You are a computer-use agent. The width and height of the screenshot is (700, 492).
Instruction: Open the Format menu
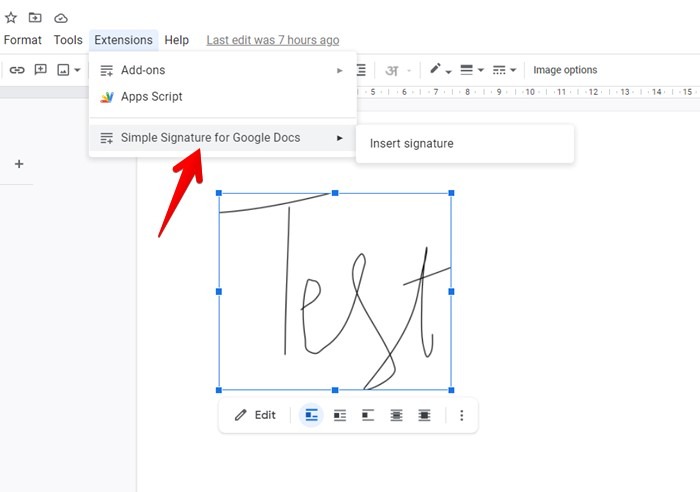point(22,40)
